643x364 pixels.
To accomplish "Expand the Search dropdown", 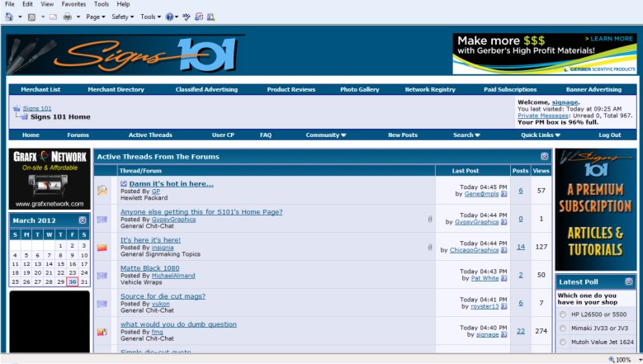I will [466, 135].
